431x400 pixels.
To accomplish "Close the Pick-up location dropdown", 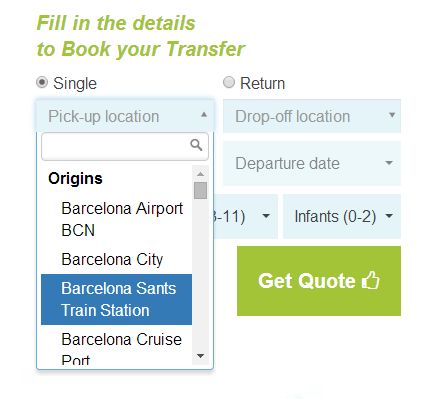I will point(125,116).
